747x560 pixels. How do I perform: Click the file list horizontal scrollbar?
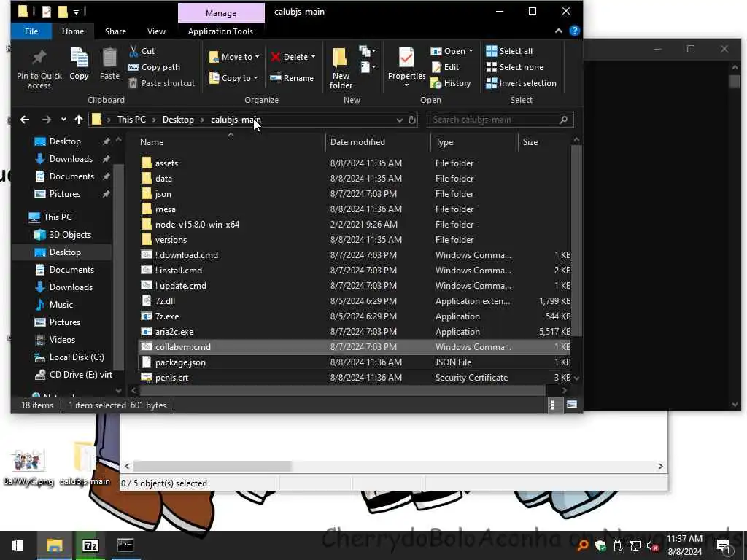pyautogui.click(x=343, y=391)
